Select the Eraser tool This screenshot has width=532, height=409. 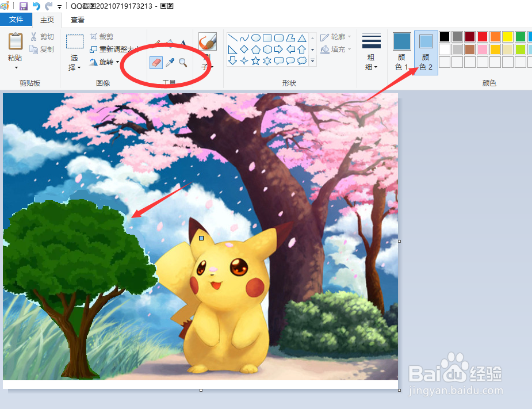point(156,62)
